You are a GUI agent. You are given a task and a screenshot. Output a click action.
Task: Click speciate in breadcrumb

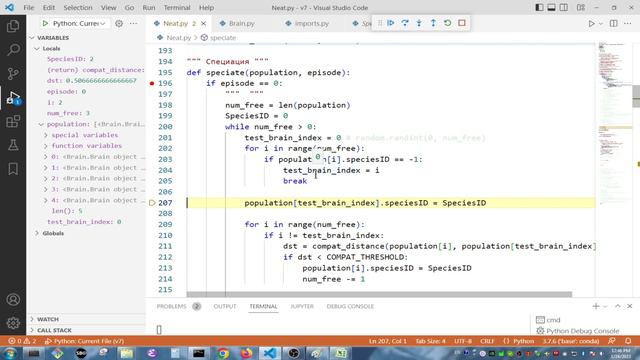pyautogui.click(x=223, y=38)
